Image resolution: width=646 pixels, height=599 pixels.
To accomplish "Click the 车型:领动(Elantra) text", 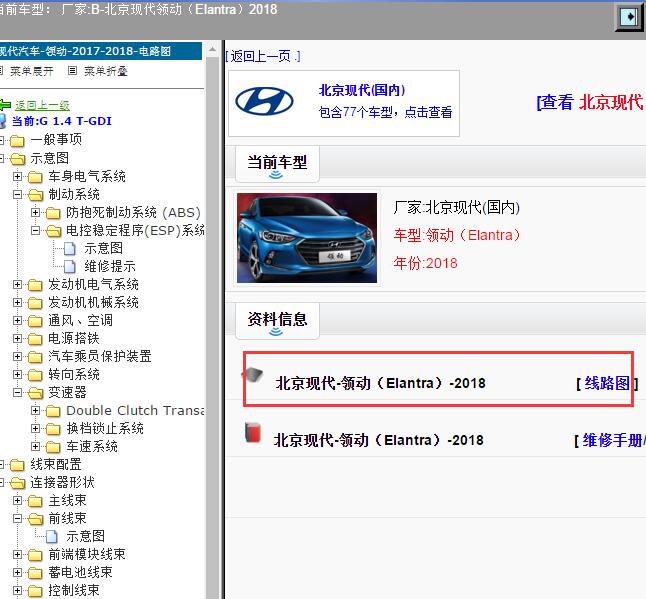I will [x=456, y=235].
